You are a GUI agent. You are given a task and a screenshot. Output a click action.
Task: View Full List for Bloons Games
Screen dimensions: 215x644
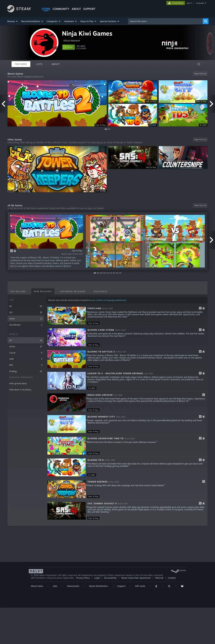200,74
